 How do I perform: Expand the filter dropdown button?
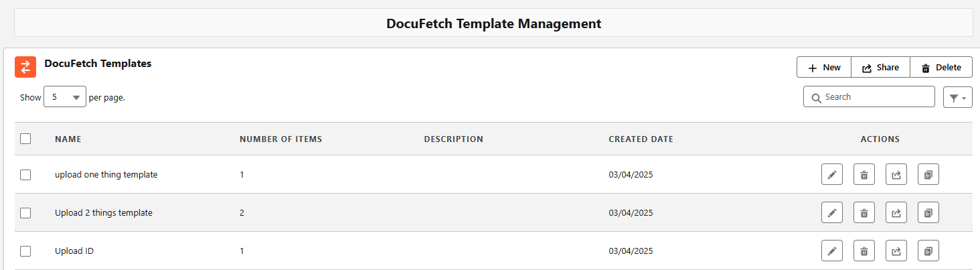957,97
